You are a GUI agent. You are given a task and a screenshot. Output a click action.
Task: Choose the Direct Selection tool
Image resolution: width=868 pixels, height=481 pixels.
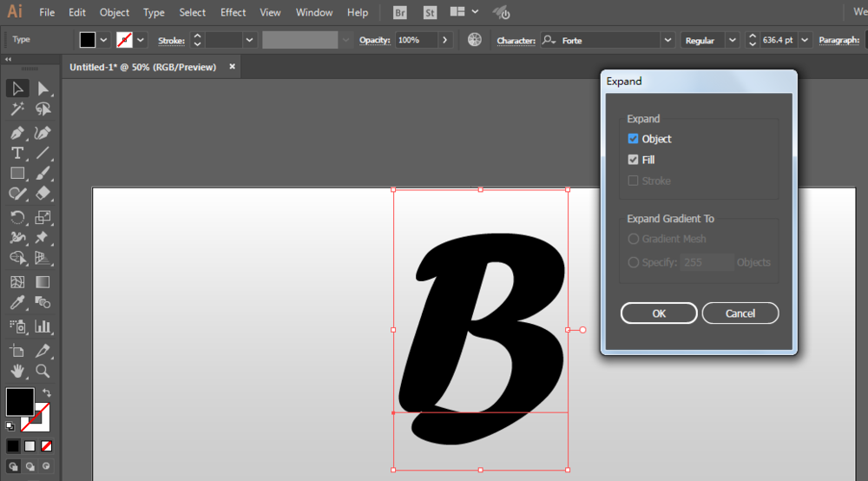point(43,89)
